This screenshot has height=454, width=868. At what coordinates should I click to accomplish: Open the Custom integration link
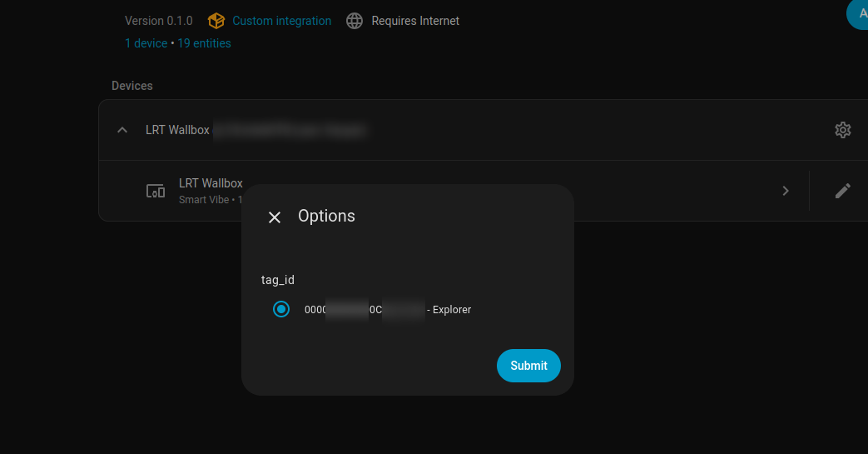(x=281, y=21)
